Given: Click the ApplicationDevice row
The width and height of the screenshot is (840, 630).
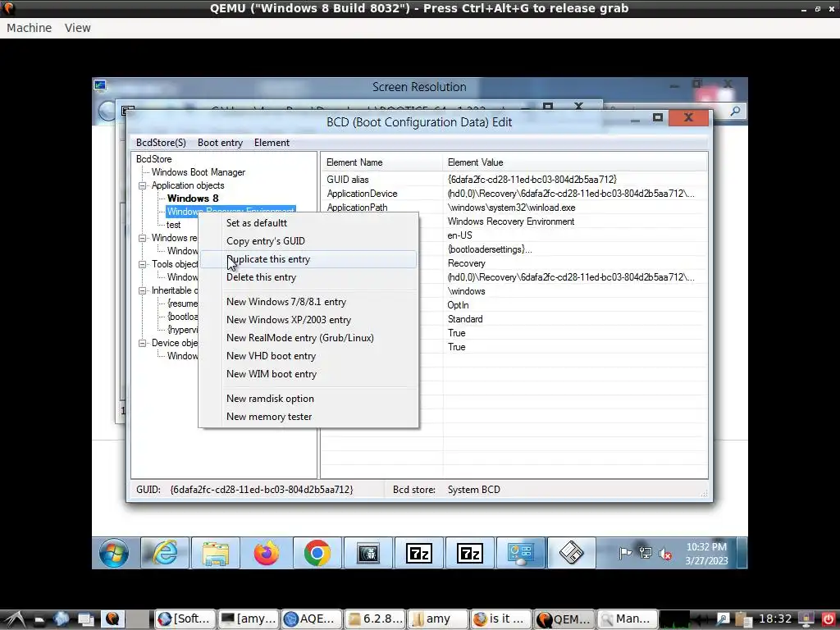Looking at the screenshot, I should click(x=514, y=194).
